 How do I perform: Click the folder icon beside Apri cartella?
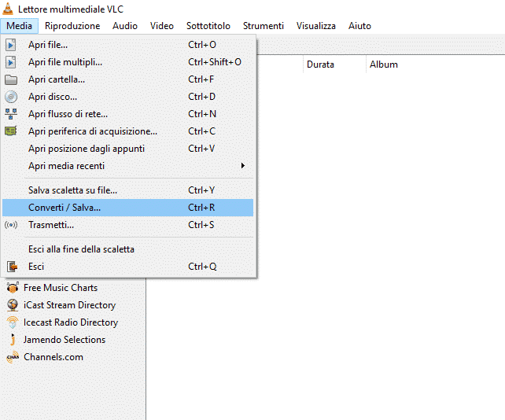pos(11,79)
